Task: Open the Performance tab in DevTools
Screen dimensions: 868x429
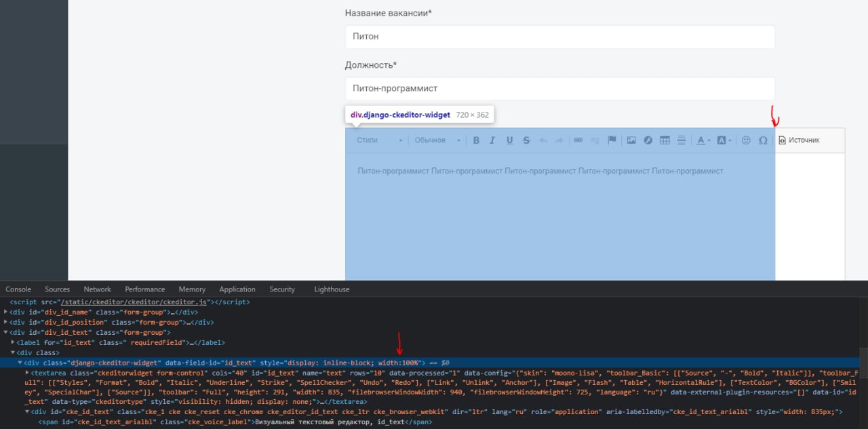Action: (145, 289)
